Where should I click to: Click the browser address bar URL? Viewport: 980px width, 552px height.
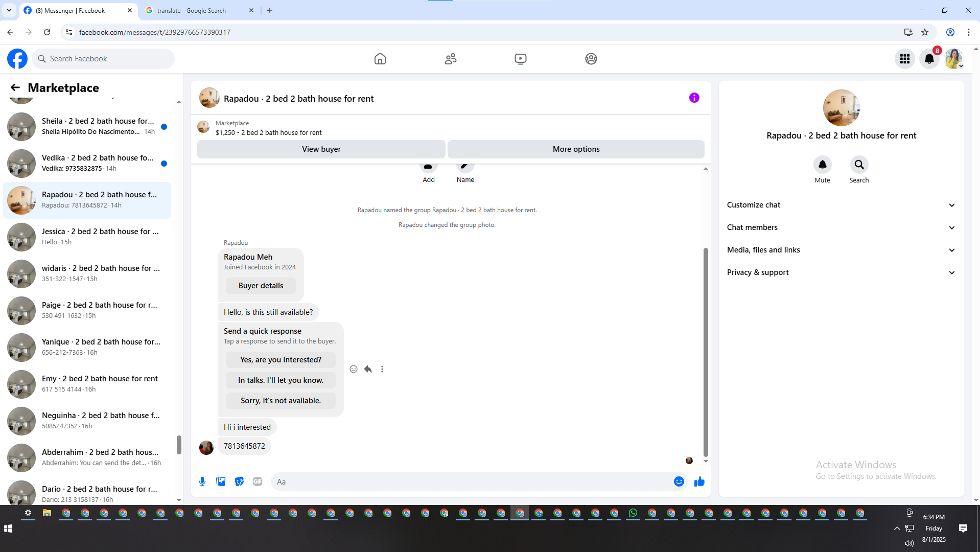155,32
